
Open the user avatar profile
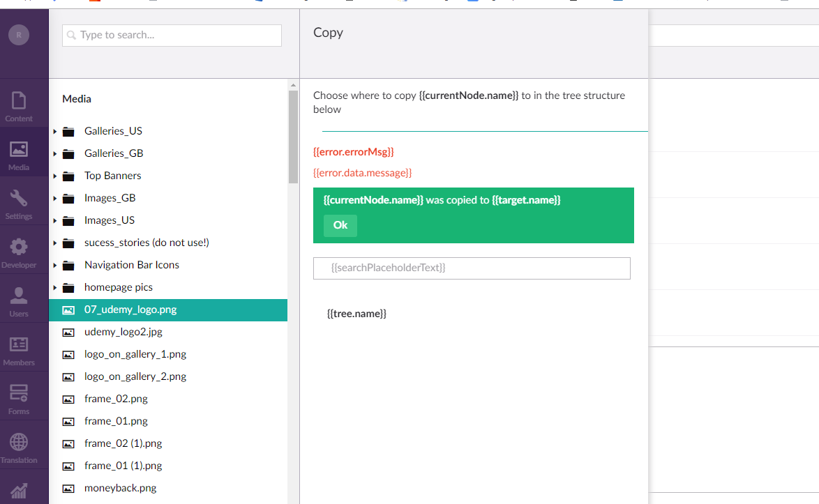click(x=19, y=35)
